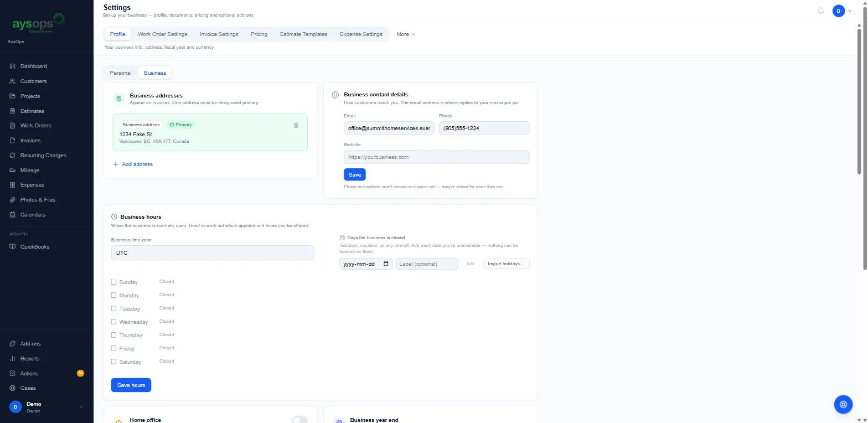
Task: Select the Projects folder icon
Action: 13,96
